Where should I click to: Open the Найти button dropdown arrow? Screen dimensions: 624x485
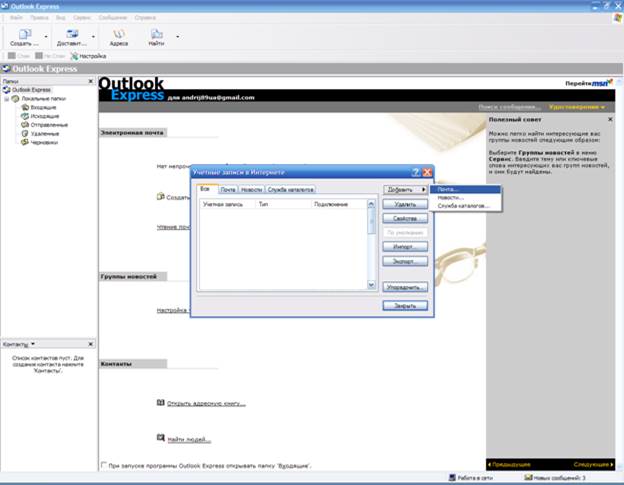177,37
